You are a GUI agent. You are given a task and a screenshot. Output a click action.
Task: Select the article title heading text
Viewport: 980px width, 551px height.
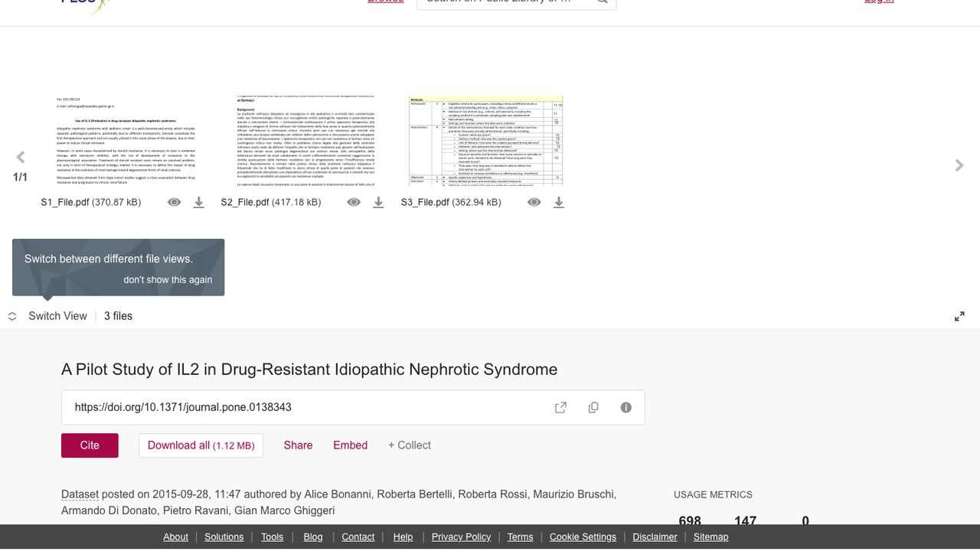click(x=309, y=370)
